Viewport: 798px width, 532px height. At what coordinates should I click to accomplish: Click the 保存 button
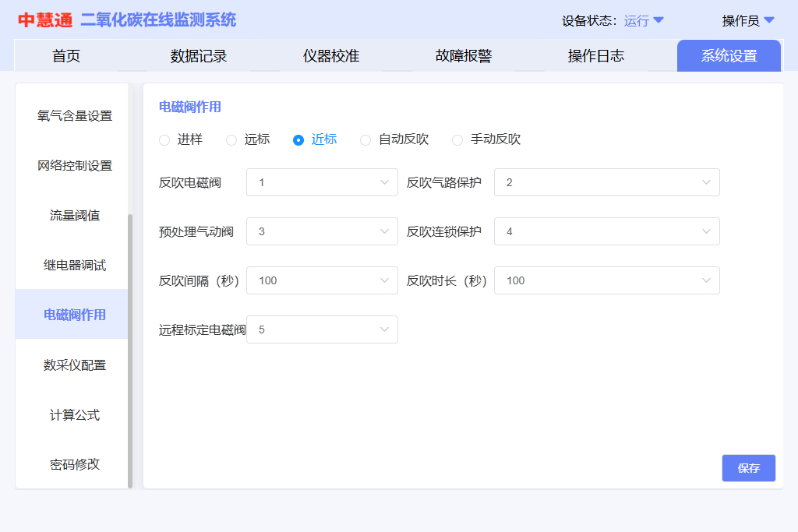[x=748, y=468]
